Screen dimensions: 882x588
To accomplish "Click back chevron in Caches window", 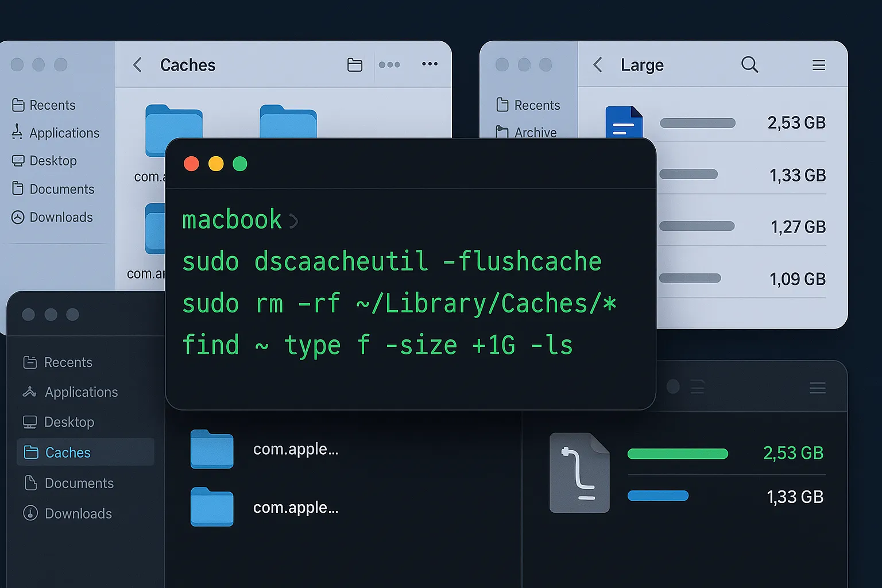I will pyautogui.click(x=138, y=65).
